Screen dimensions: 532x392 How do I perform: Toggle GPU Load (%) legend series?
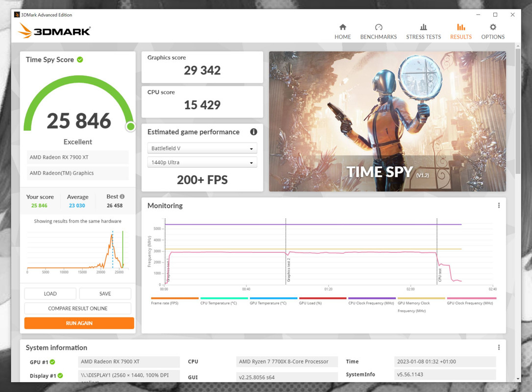click(x=322, y=301)
